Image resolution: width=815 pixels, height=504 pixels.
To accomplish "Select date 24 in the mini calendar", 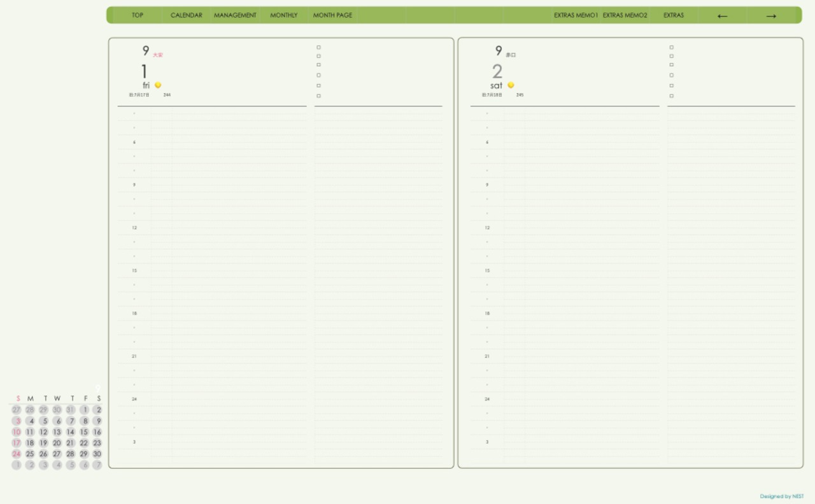I will click(x=17, y=454).
